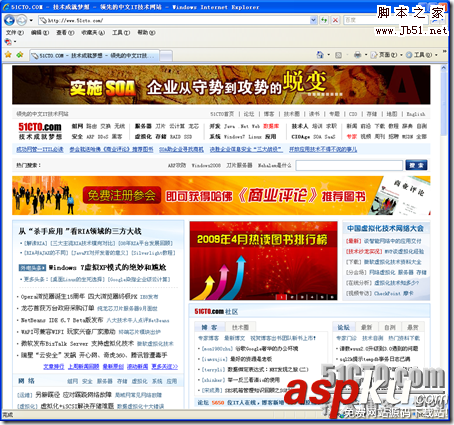
Task: Click the browser Forward arrow button
Action: click(x=22, y=20)
